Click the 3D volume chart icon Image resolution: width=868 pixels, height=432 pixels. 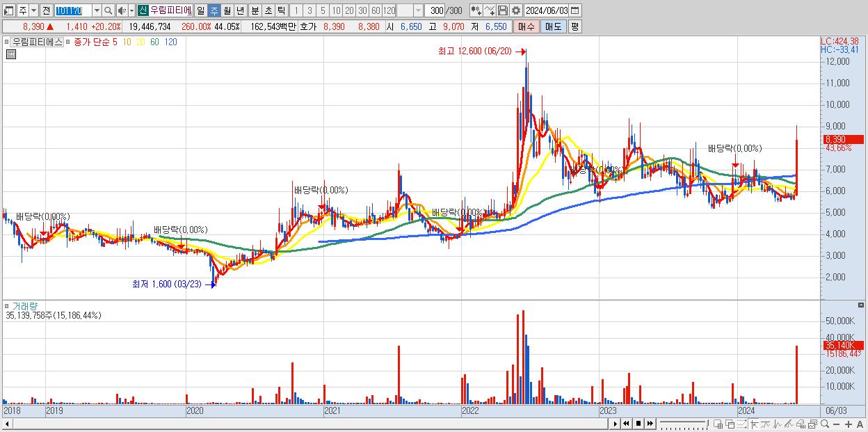(x=801, y=424)
